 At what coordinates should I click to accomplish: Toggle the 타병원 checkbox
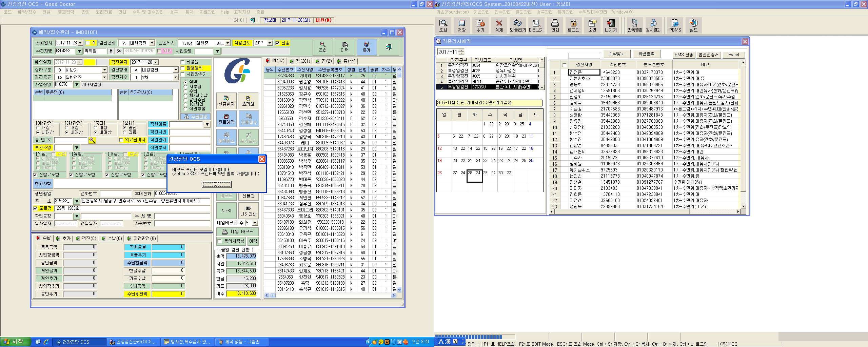click(x=182, y=62)
